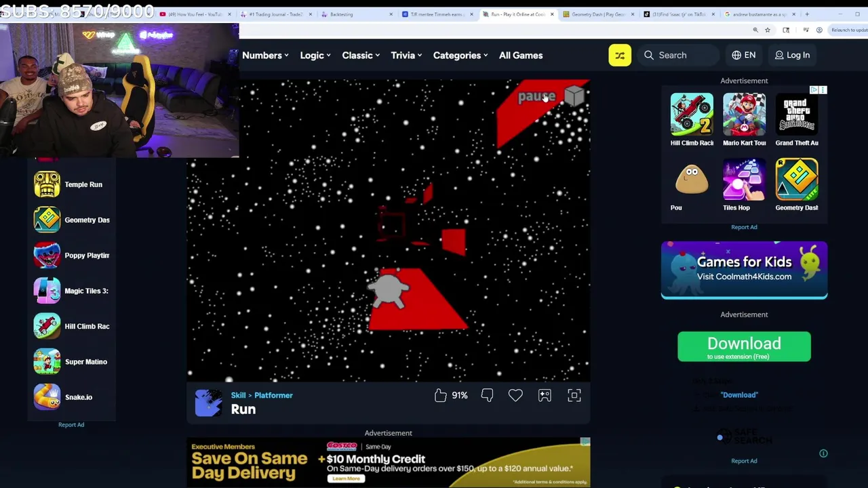The width and height of the screenshot is (868, 488).
Task: Click Relaunch to update browser button
Action: (848, 30)
